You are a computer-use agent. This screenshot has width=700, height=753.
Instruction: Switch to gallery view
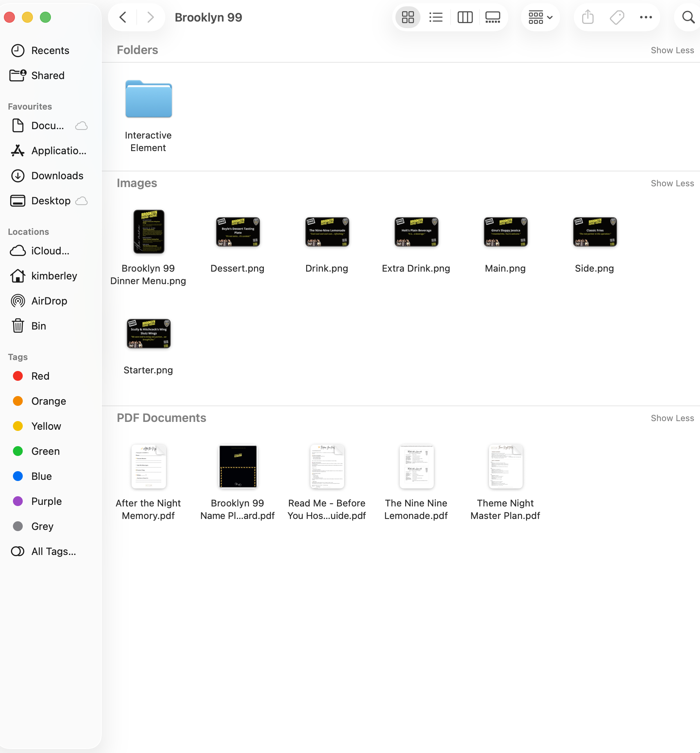pyautogui.click(x=493, y=17)
